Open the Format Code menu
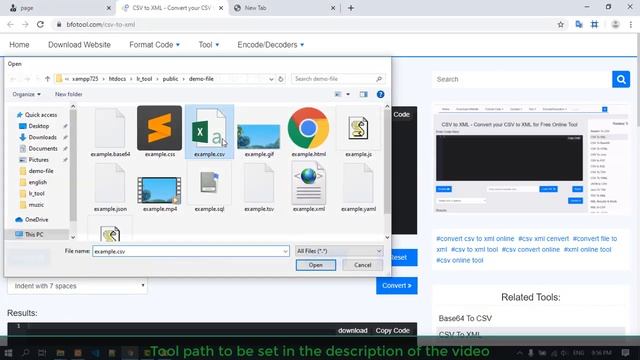The width and height of the screenshot is (640, 360). (x=154, y=45)
